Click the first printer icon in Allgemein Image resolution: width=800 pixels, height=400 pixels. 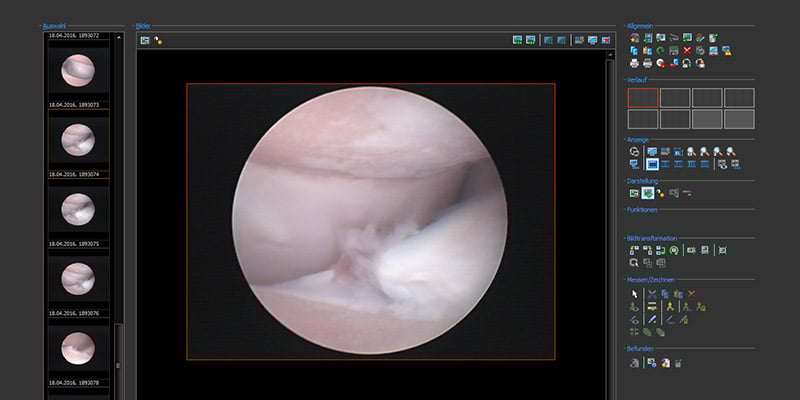point(634,63)
